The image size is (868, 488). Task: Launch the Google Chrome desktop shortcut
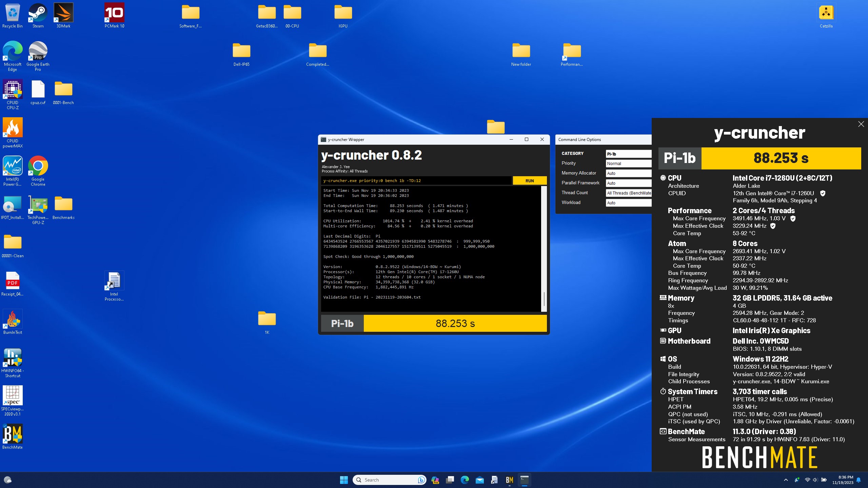(38, 171)
